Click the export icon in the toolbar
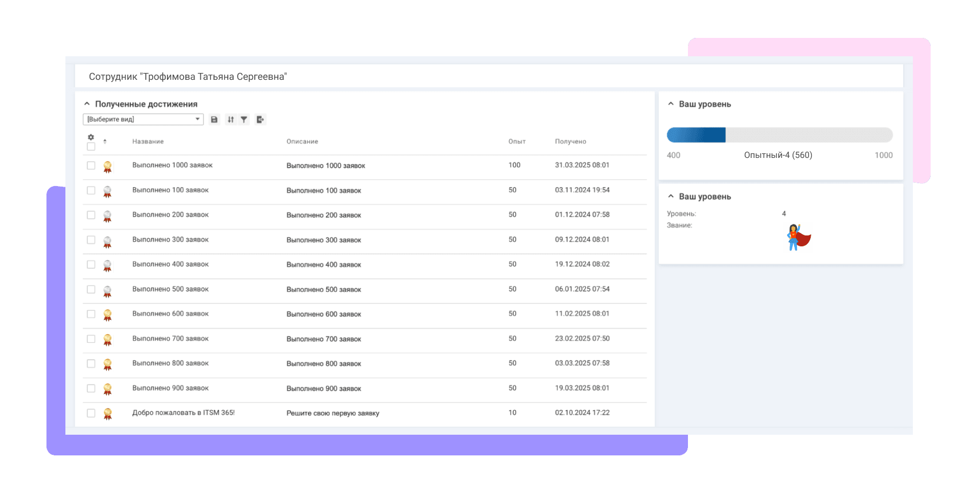The height and width of the screenshot is (491, 980). 260,119
